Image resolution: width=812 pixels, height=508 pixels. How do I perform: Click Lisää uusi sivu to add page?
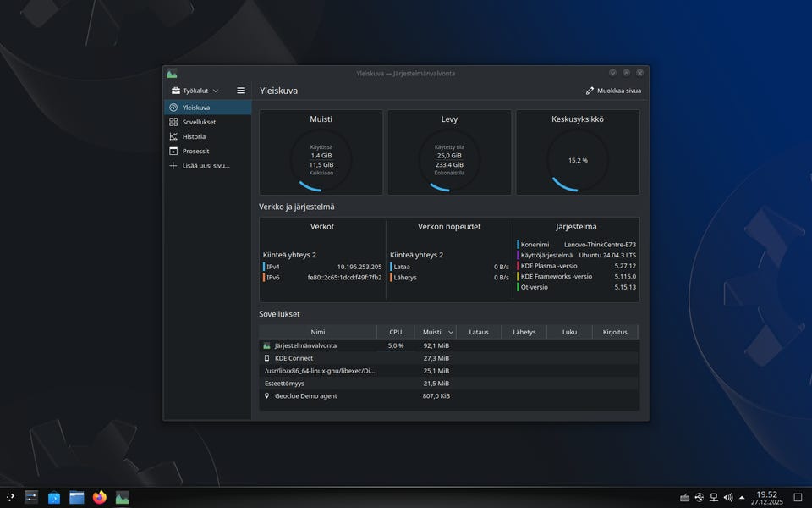pos(206,165)
